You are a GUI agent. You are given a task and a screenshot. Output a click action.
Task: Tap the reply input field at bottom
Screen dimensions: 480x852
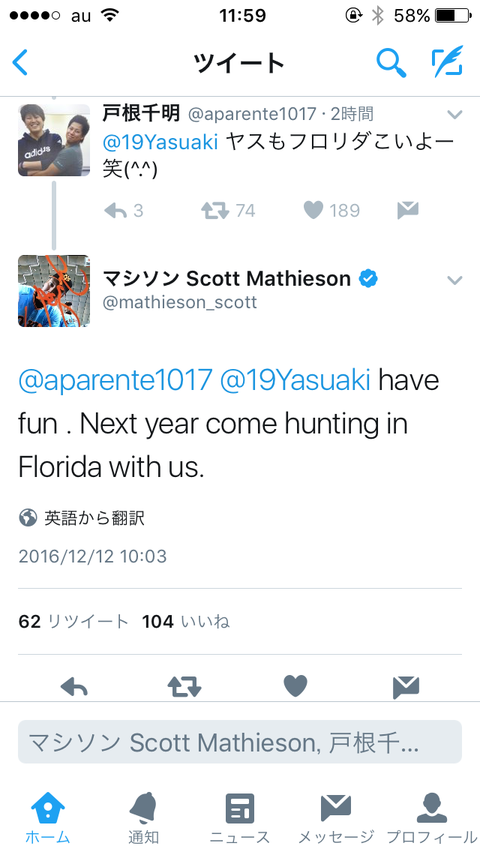tap(240, 742)
